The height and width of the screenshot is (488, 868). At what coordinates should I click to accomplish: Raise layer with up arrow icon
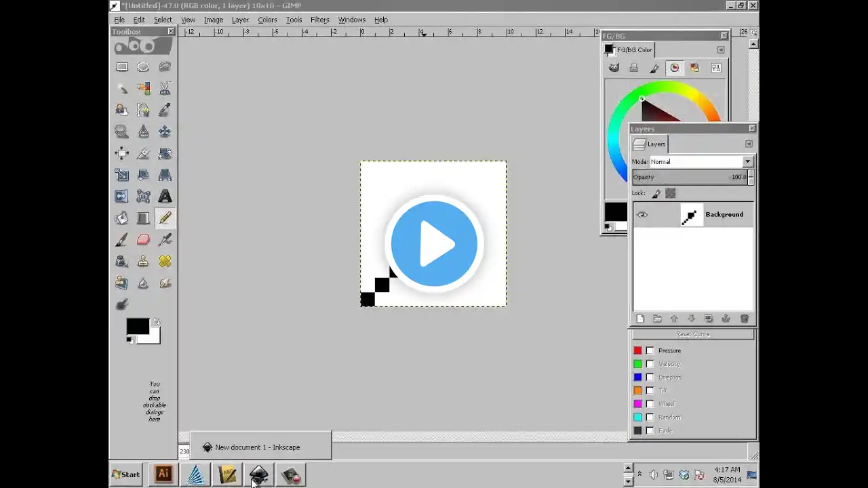click(674, 319)
